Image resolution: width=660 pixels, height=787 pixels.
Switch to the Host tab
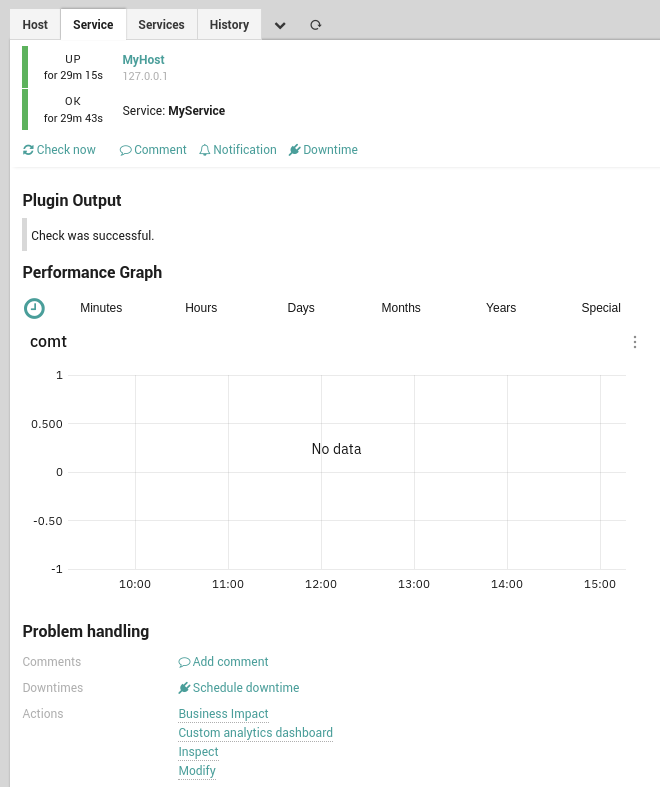pyautogui.click(x=35, y=25)
